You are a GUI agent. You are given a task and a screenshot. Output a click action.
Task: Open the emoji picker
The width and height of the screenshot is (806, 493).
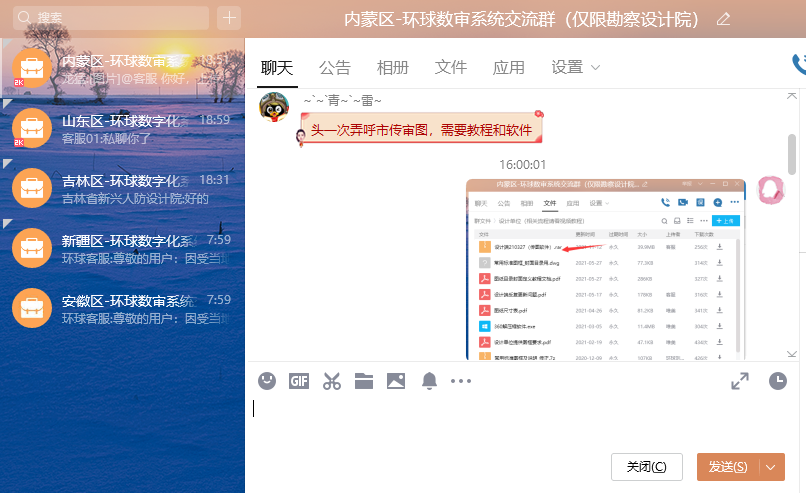pos(267,381)
